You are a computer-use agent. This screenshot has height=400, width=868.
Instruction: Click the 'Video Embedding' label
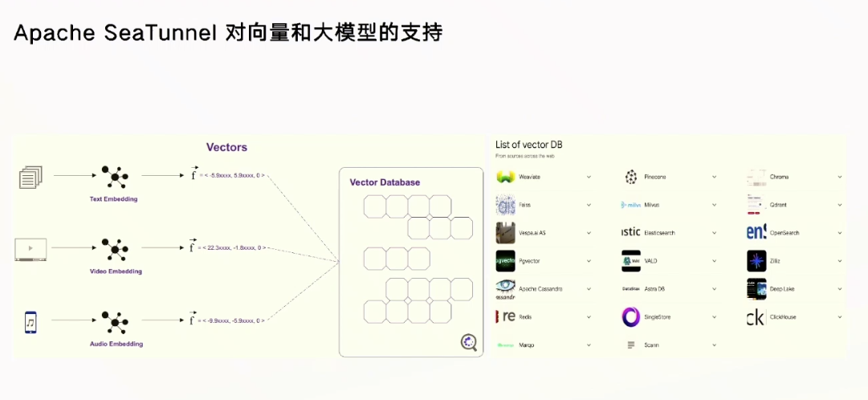click(x=116, y=271)
